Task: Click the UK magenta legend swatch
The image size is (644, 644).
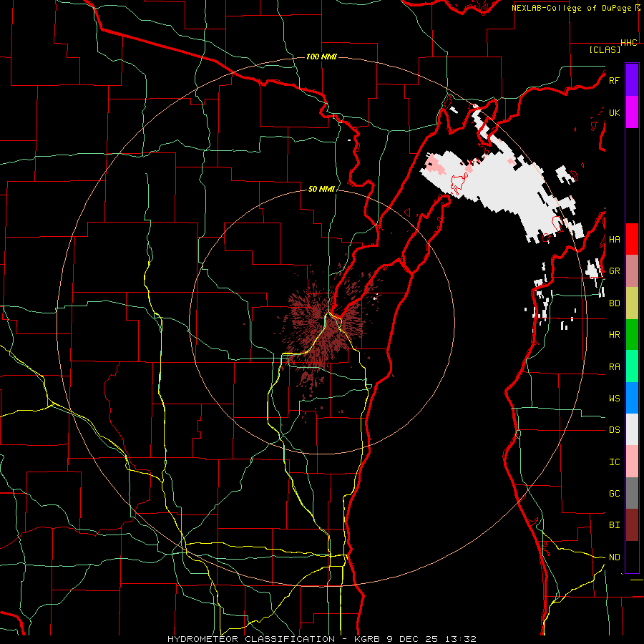Action: pos(632,112)
